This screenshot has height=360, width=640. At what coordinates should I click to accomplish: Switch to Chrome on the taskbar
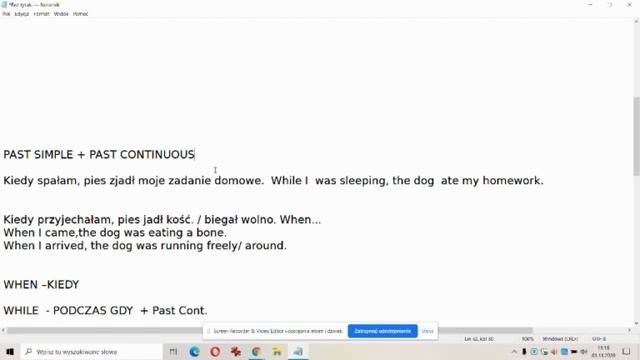click(x=256, y=351)
